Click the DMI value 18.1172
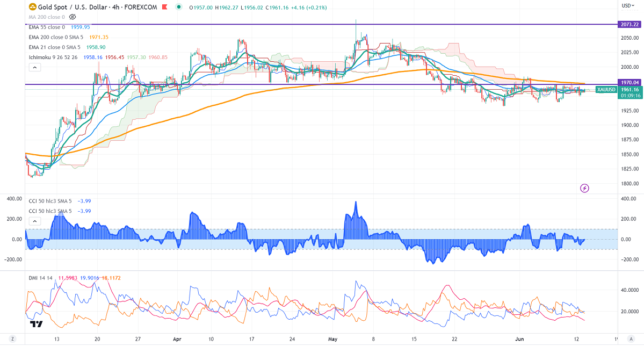The image size is (644, 346). coord(111,278)
